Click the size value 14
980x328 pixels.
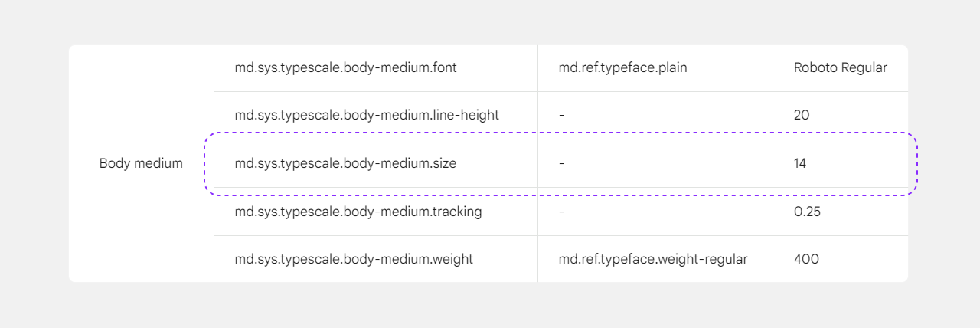point(800,163)
